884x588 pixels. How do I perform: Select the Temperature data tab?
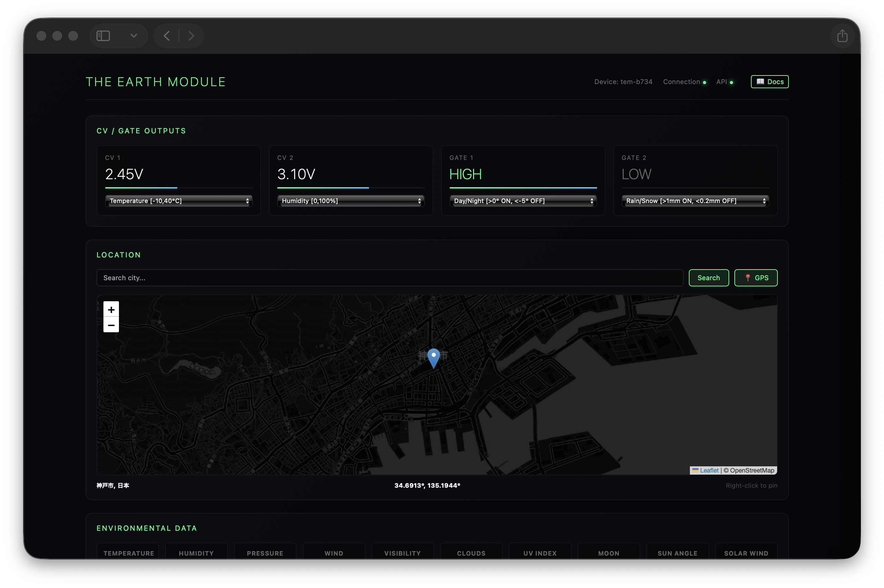(129, 553)
